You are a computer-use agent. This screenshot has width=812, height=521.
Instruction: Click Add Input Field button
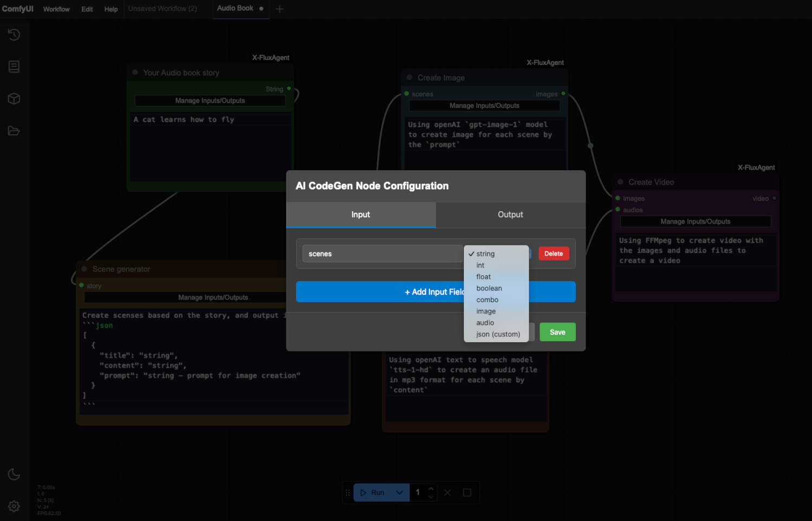436,292
